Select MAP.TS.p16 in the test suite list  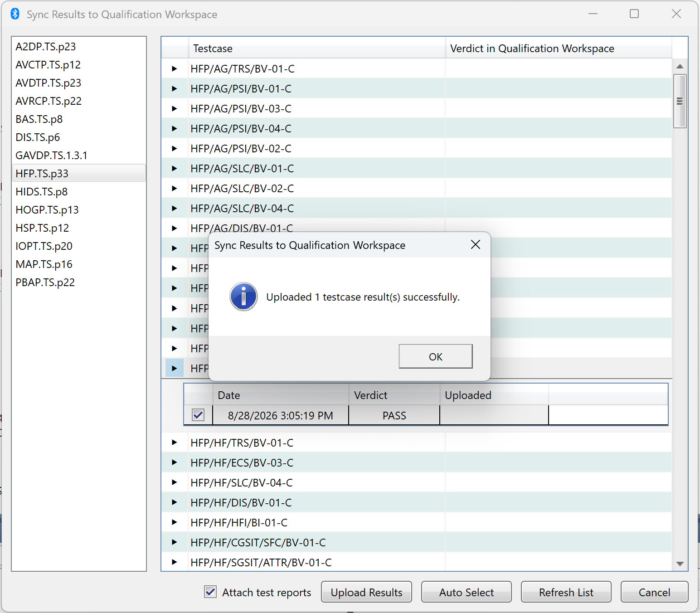tap(79, 264)
